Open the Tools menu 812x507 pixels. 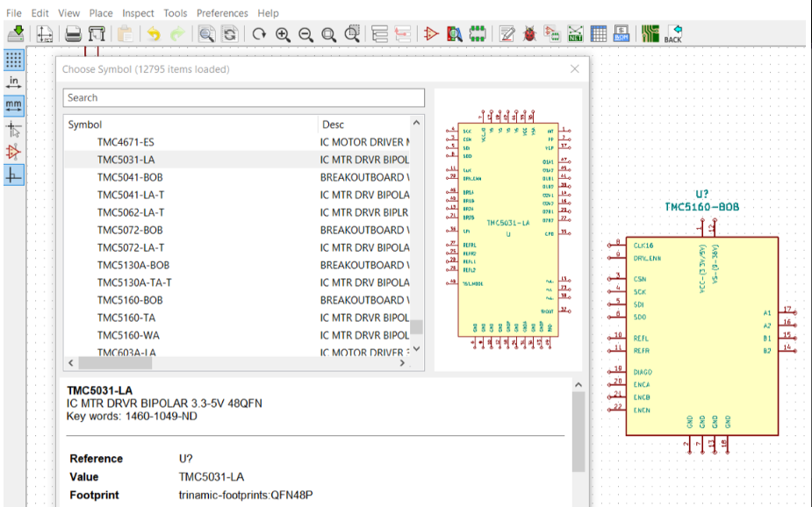coord(175,13)
